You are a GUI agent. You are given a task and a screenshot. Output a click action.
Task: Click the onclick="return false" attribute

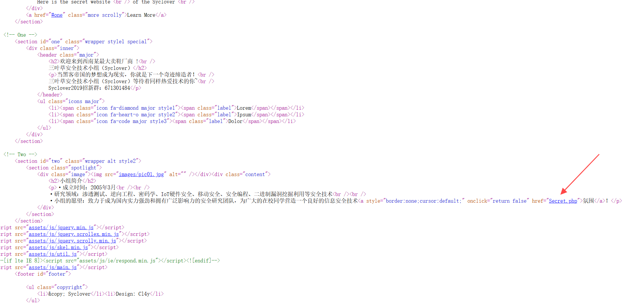[x=498, y=201]
